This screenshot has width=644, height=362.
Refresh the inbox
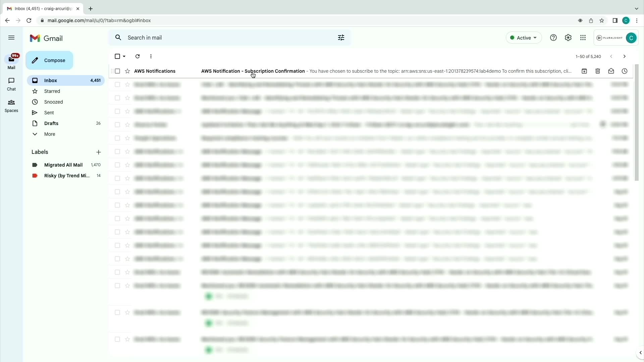[x=138, y=56]
